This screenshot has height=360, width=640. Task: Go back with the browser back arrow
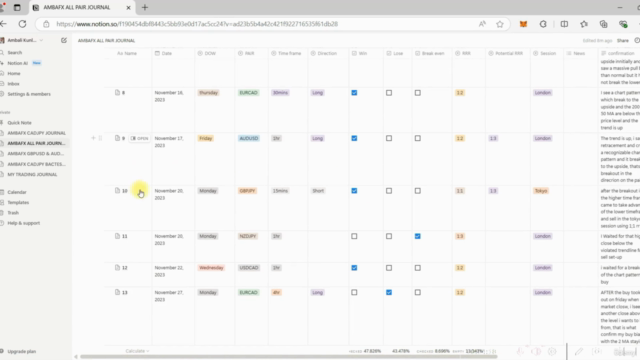[3, 24]
